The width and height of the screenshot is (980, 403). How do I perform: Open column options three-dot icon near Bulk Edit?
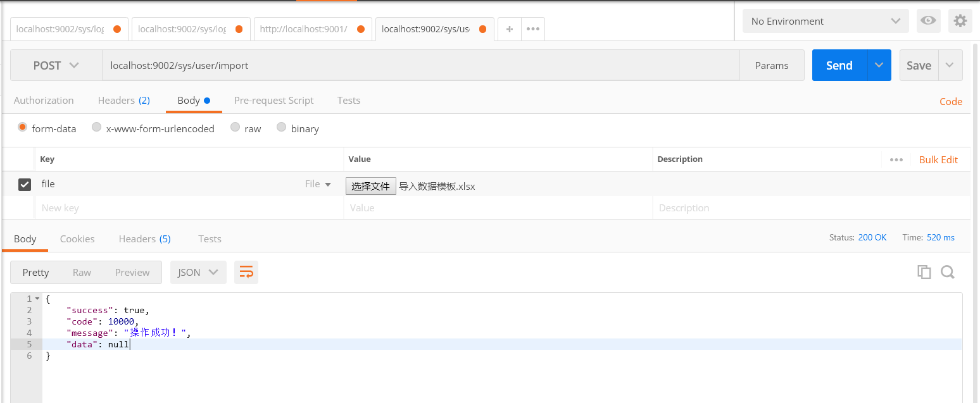(896, 159)
